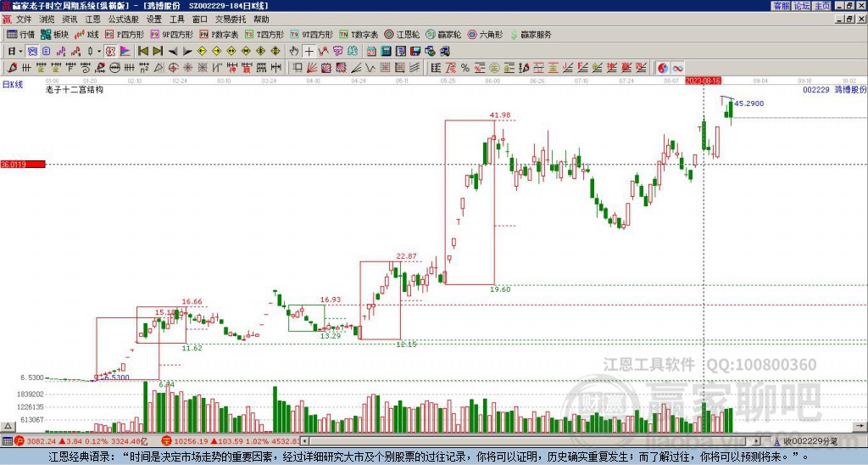Open the 江恩轮 (Gann wheel) tool
Screen dimensions: 868x465
tap(402, 34)
